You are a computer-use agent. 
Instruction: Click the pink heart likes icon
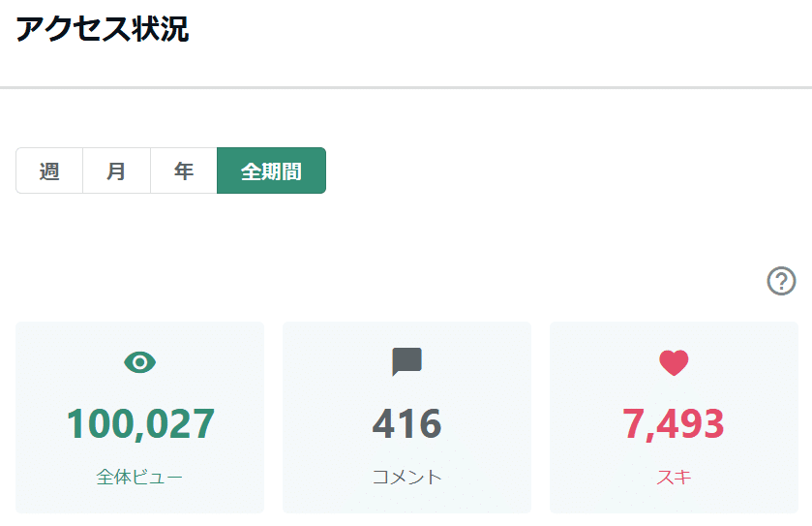[674, 362]
